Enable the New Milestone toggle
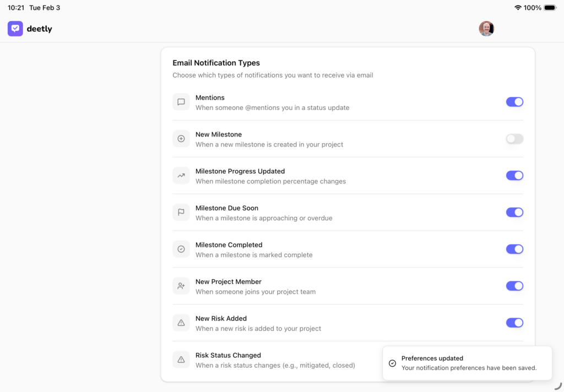The image size is (564, 392). tap(514, 139)
